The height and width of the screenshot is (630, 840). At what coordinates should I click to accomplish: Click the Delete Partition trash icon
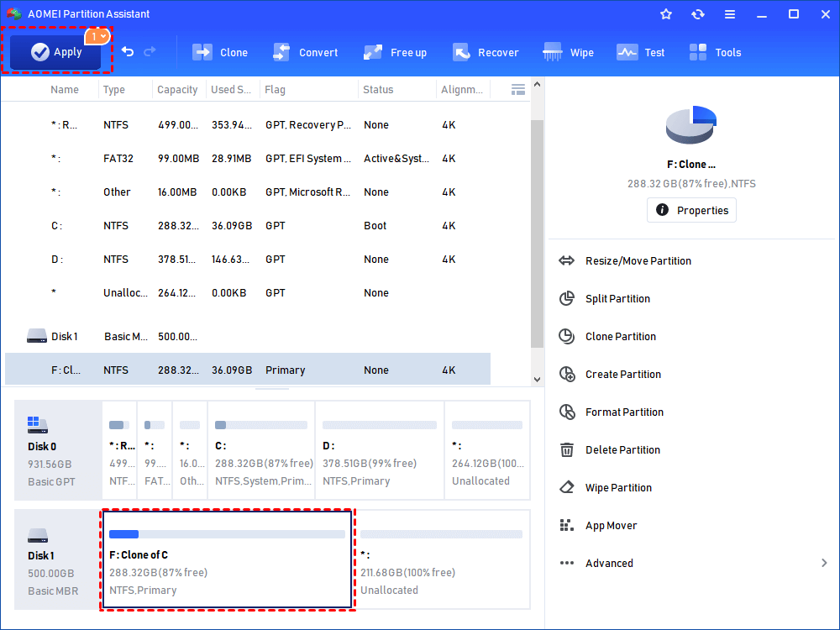[566, 449]
